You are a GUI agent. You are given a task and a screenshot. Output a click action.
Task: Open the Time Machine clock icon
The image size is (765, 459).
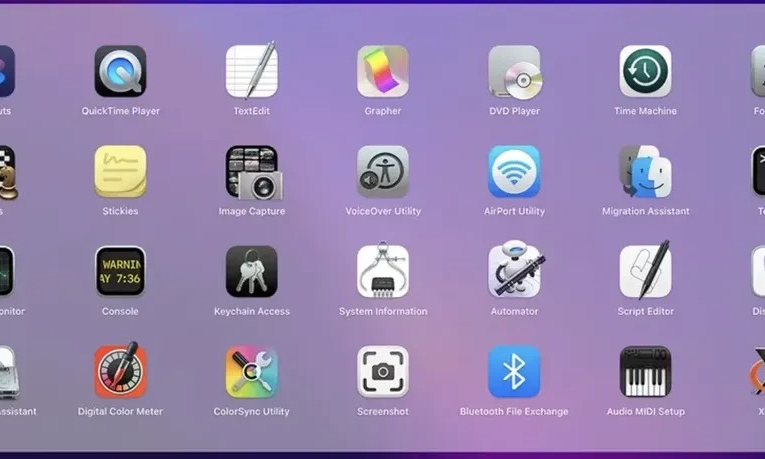[645, 71]
